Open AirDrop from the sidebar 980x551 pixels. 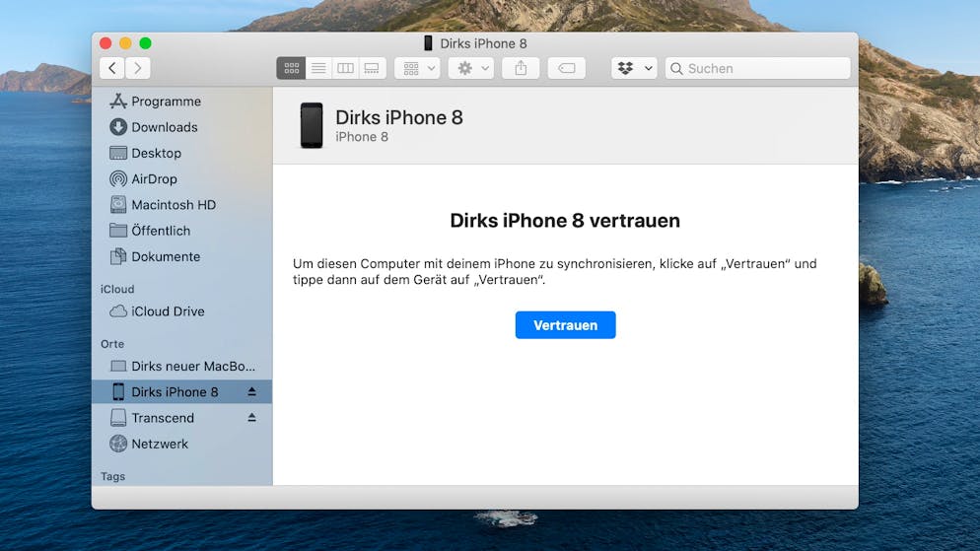pos(181,178)
